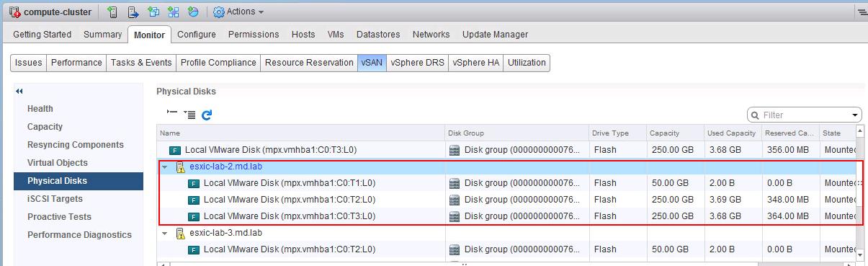This screenshot has height=266, width=868.
Task: Select the vSphere HA sub-tab
Action: (x=476, y=63)
